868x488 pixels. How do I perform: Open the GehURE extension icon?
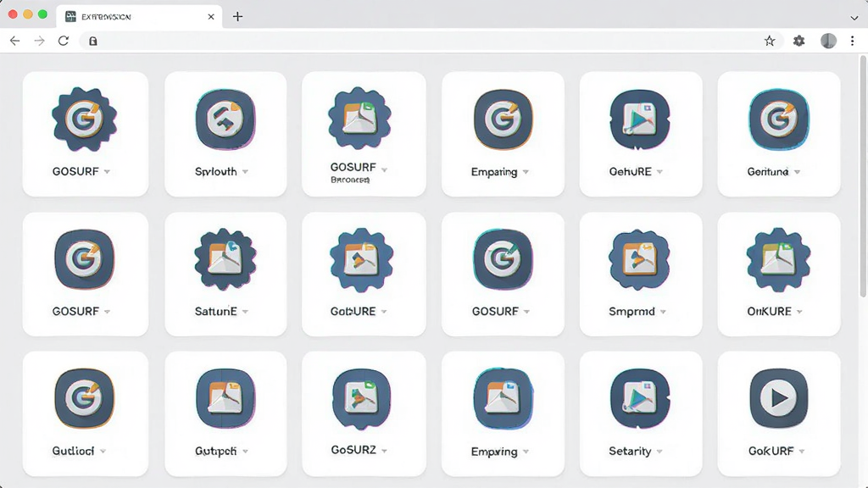coord(640,119)
